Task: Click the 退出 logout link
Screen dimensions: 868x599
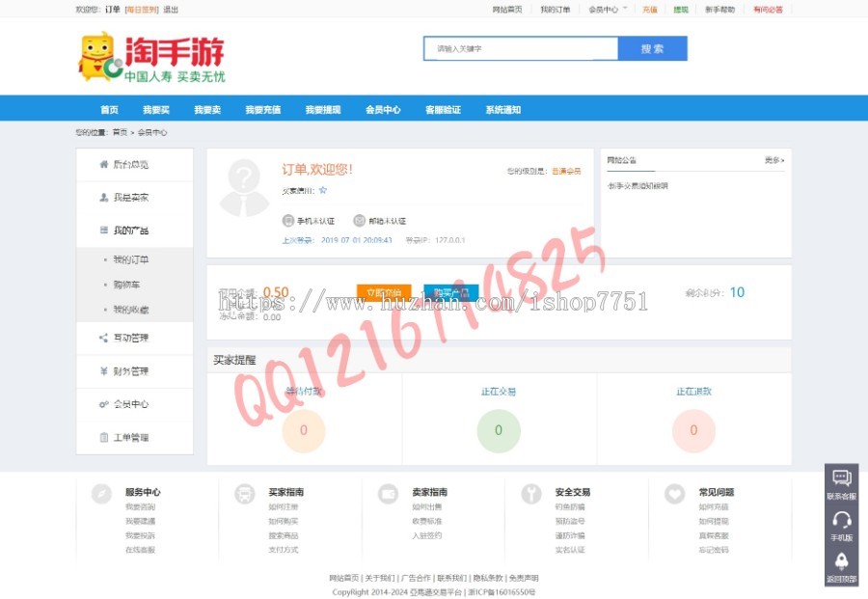Action: [x=171, y=10]
